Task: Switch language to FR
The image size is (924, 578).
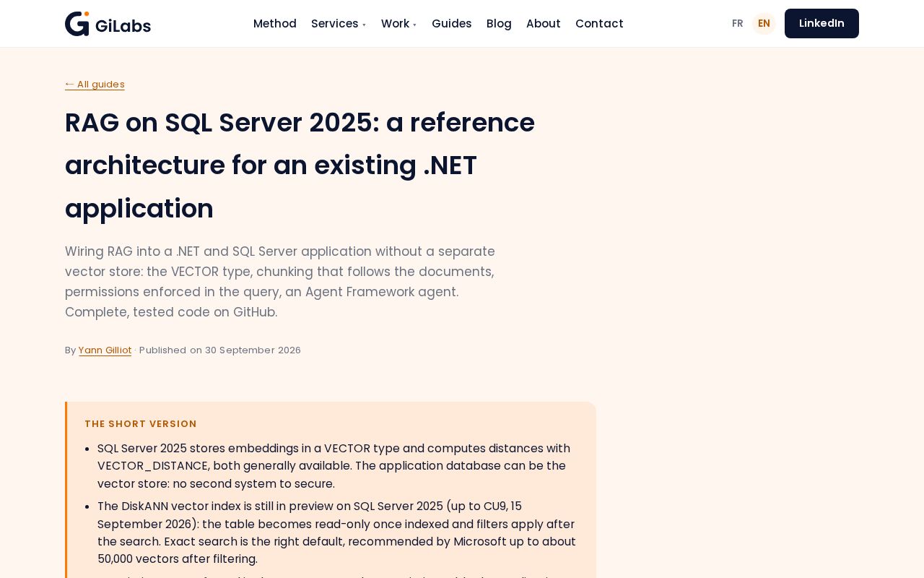Action: 738,24
